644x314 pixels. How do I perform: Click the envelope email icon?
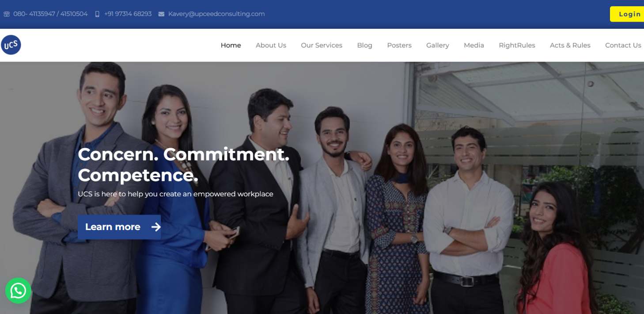(x=161, y=14)
